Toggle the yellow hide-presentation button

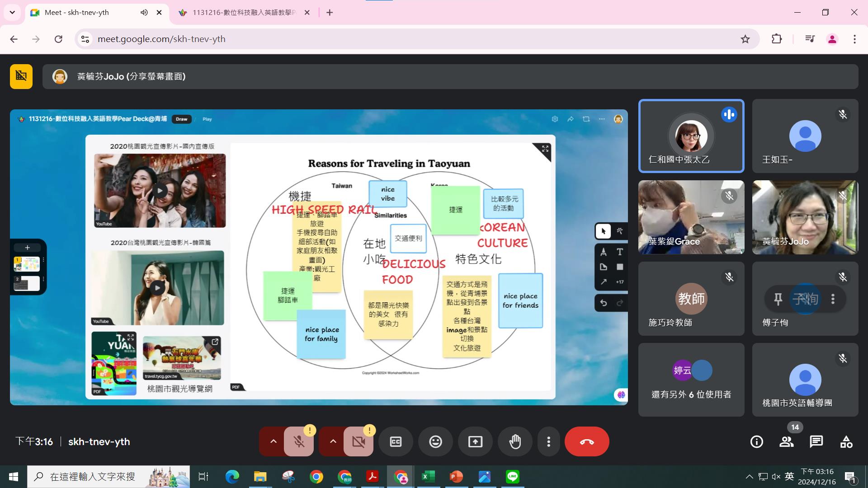click(x=21, y=76)
